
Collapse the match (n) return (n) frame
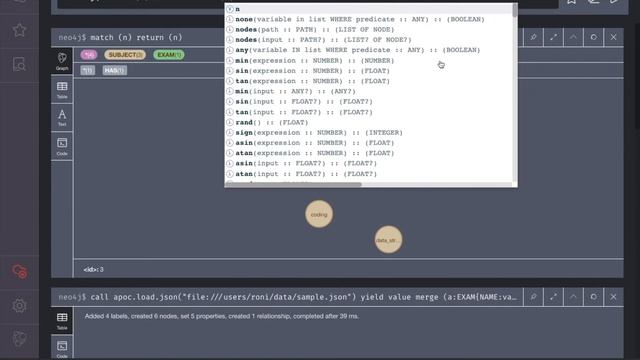(x=573, y=37)
